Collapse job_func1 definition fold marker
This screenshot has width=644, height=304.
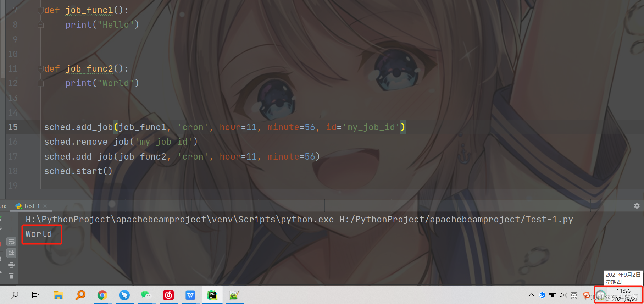(40, 10)
